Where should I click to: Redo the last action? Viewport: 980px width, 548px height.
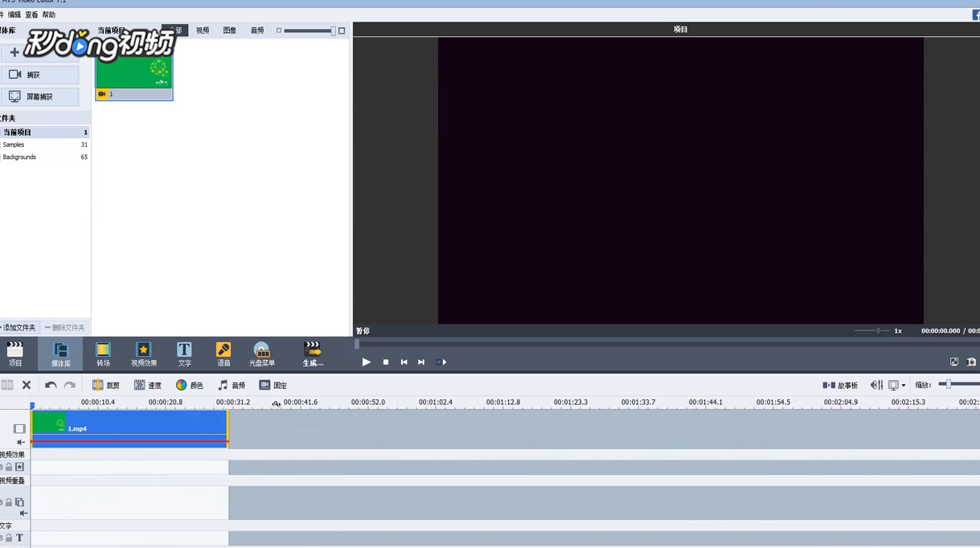[70, 385]
